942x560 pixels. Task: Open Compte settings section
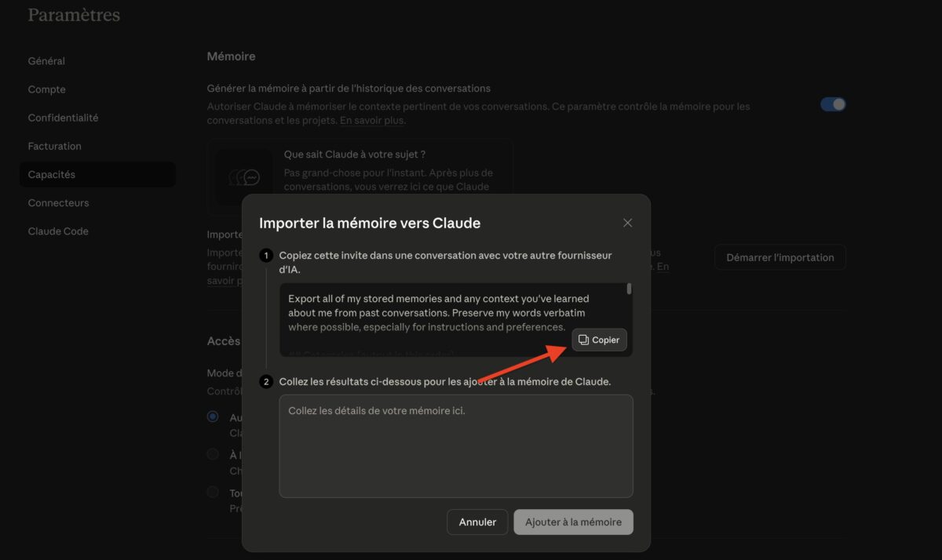pos(46,89)
